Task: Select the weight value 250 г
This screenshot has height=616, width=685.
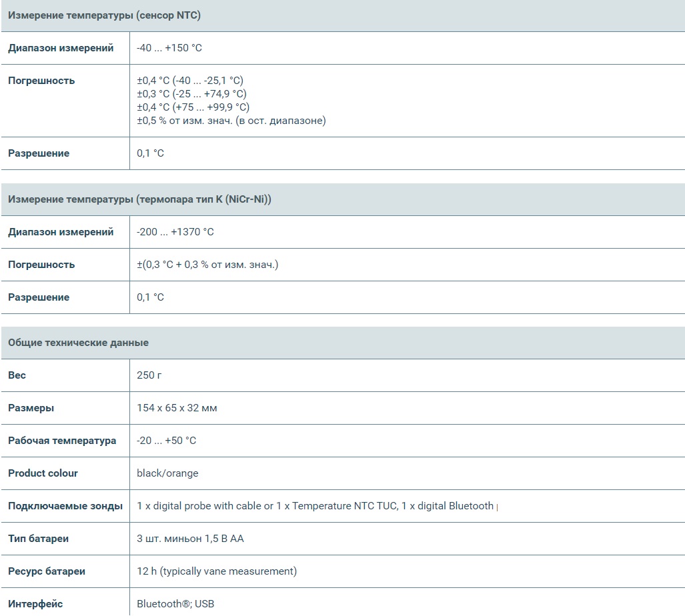Action: click(x=149, y=375)
